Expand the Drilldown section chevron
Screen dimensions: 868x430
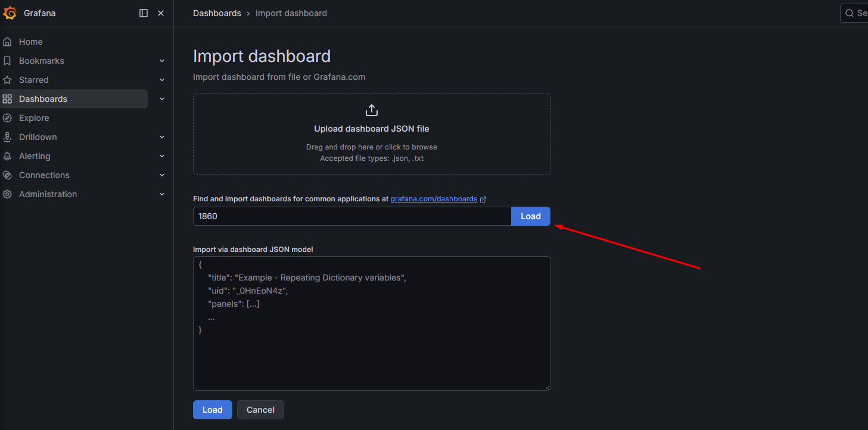coord(162,137)
